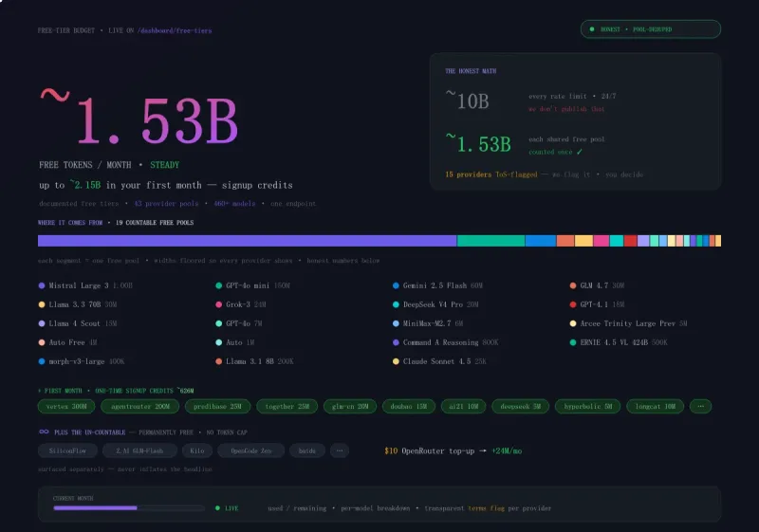The image size is (759, 532).
Task: Click the Z.AI GLM-Flash provider chip
Action: pos(139,450)
